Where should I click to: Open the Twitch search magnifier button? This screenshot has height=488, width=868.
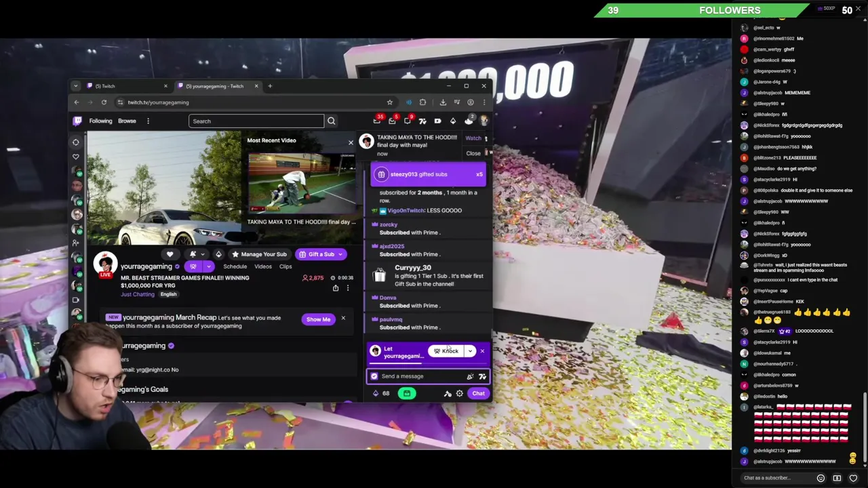click(331, 121)
